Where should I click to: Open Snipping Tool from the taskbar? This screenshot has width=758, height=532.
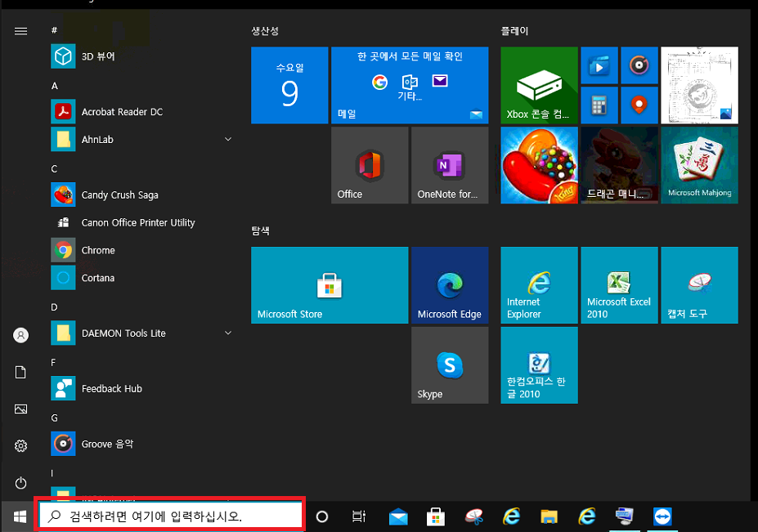[x=473, y=516]
